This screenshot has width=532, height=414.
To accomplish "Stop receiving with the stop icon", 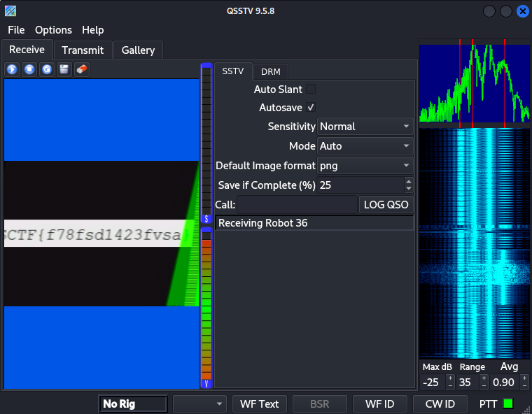I will coord(29,69).
